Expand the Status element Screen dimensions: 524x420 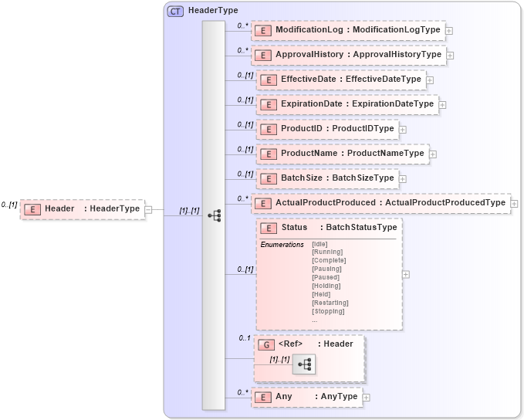coord(406,275)
